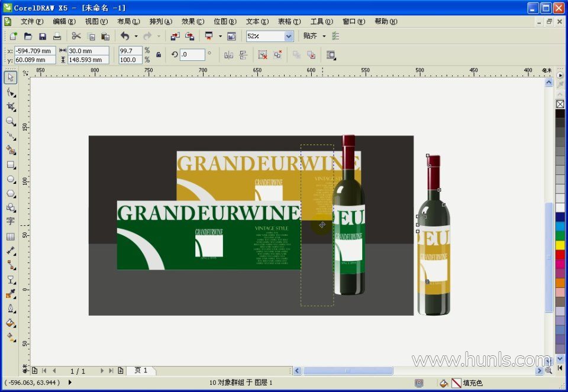The height and width of the screenshot is (392, 568).
Task: Toggle the lock ratio padlock
Action: point(158,55)
